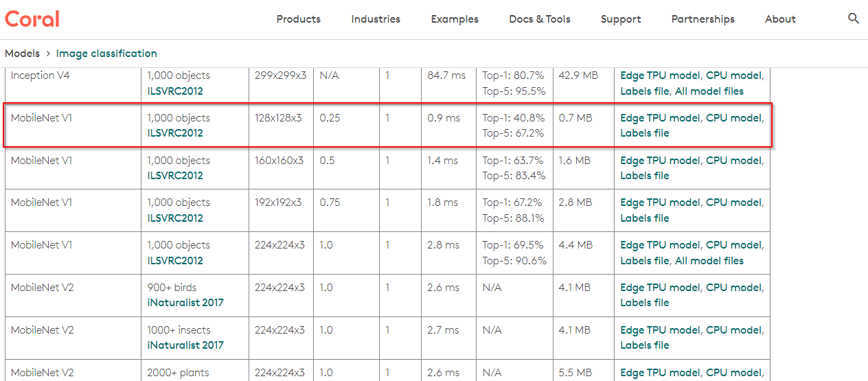This screenshot has height=381, width=868.
Task: Open the Support menu
Action: coord(621,19)
